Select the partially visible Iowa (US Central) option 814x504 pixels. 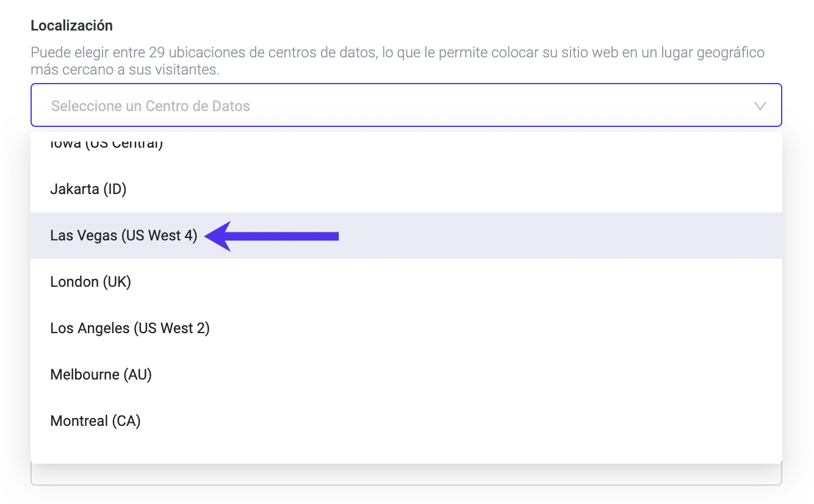coord(106,144)
